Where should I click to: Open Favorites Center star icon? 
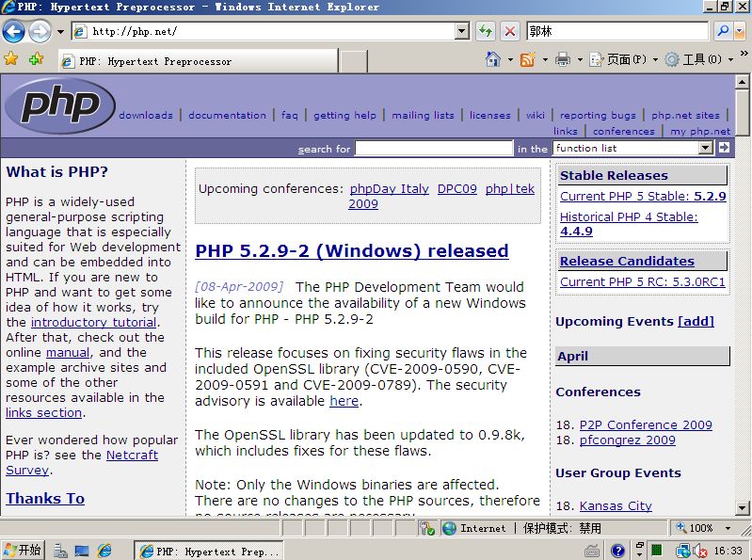click(x=11, y=59)
